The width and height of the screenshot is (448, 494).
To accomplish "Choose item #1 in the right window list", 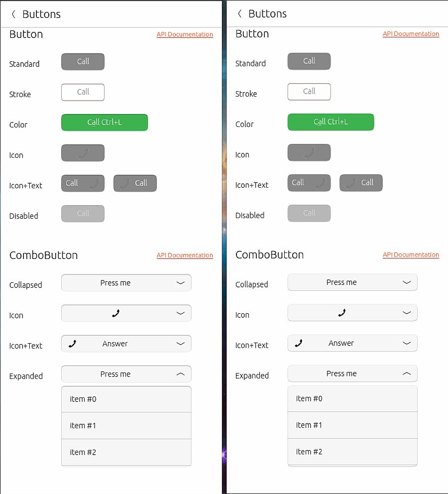I will [352, 425].
